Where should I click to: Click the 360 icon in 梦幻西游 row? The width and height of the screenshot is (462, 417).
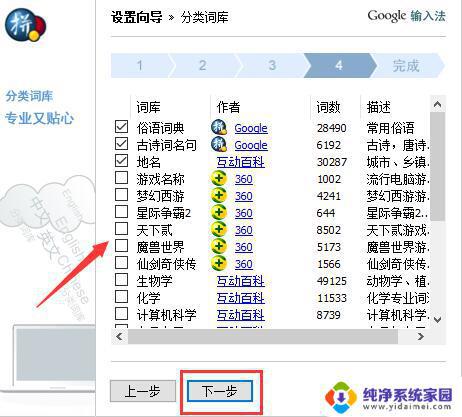[219, 195]
